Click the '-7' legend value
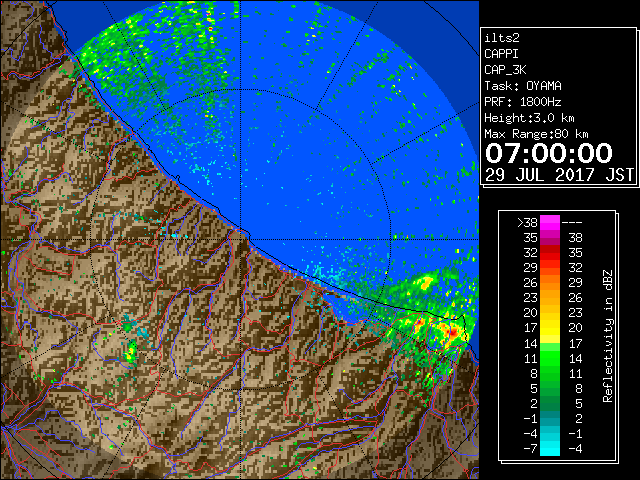 pyautogui.click(x=530, y=449)
